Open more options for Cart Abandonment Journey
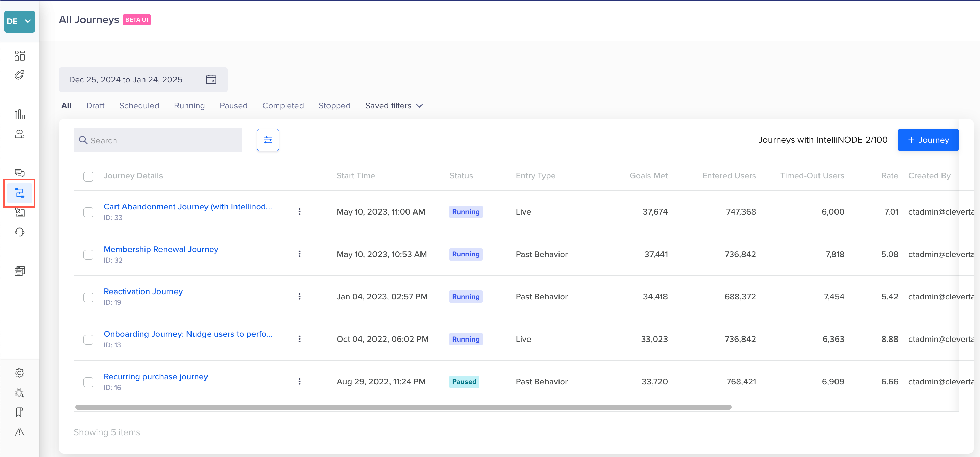This screenshot has height=457, width=980. [300, 211]
